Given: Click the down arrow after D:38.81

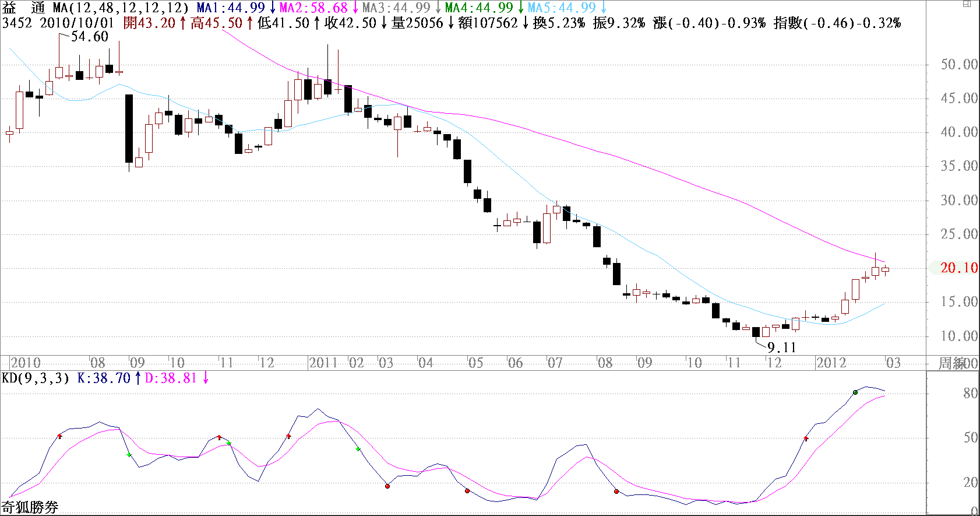Looking at the screenshot, I should coord(206,378).
